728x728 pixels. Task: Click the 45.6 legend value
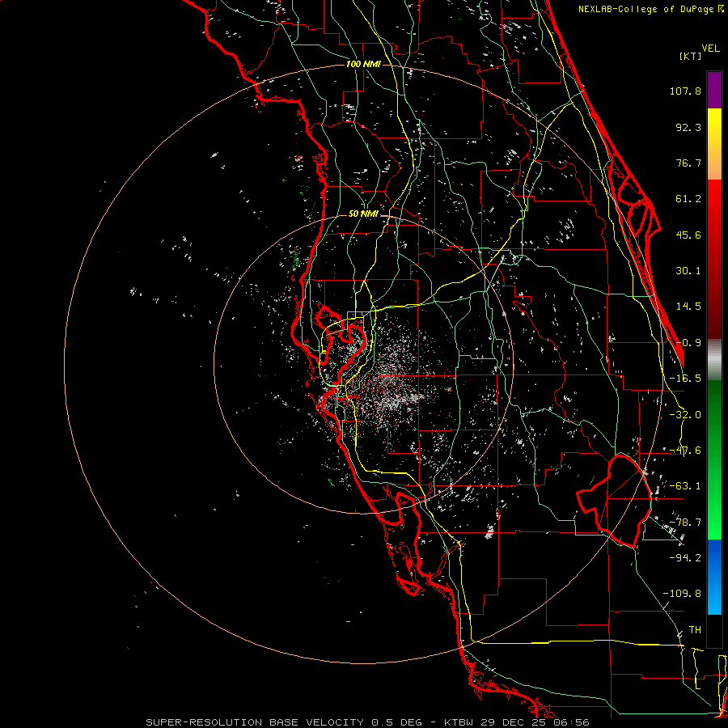(688, 235)
